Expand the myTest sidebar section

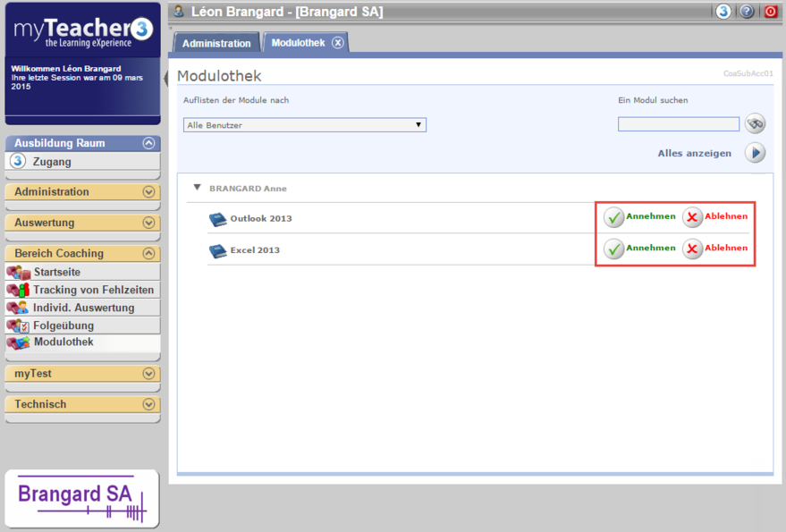(x=148, y=374)
